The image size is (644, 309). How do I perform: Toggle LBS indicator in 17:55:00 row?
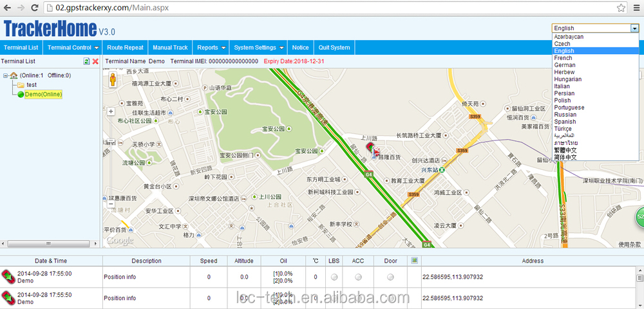click(334, 277)
